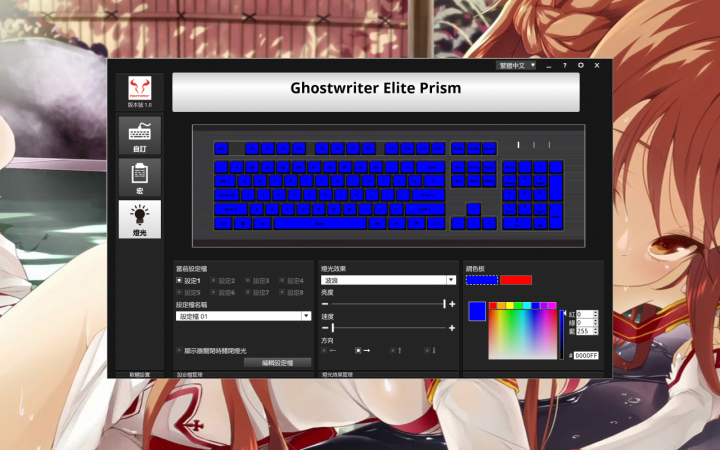Pick the orange preset color swatch

coord(501,305)
